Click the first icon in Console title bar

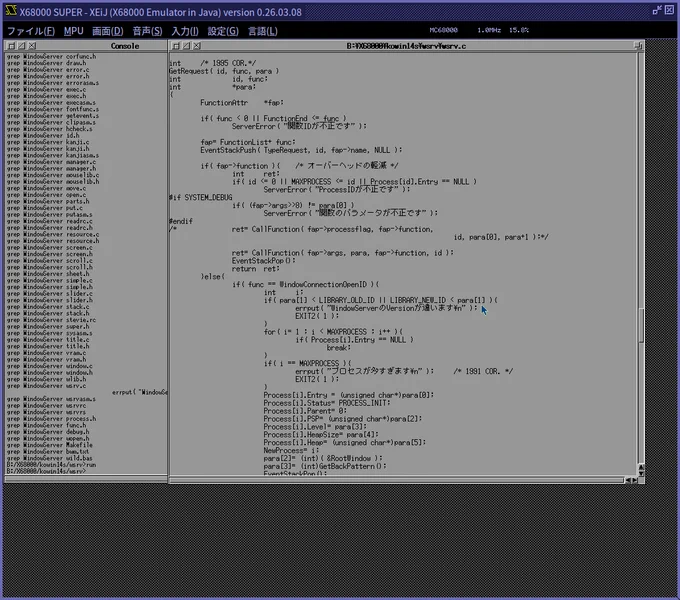pos(12,46)
